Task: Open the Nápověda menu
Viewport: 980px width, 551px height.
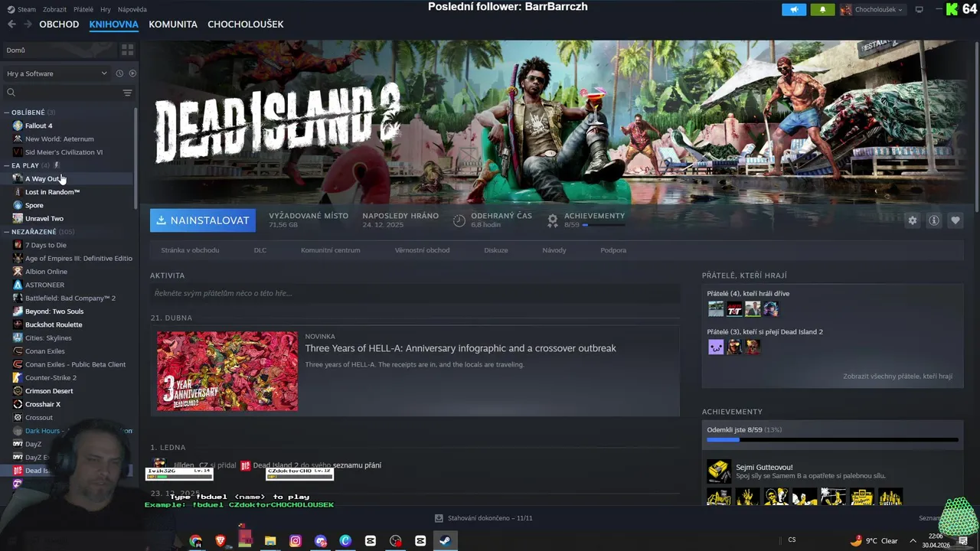Action: (132, 9)
